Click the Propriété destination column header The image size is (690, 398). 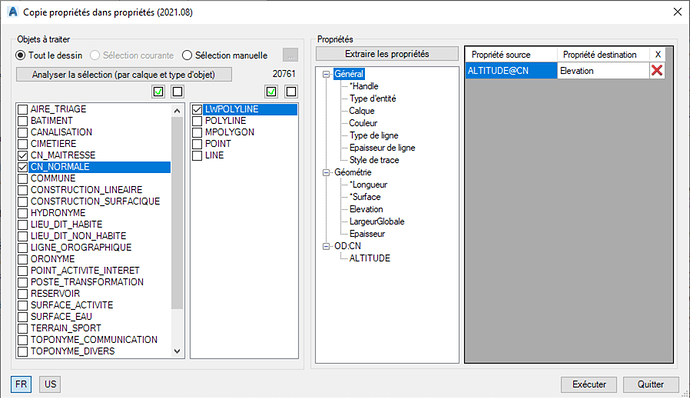(603, 55)
